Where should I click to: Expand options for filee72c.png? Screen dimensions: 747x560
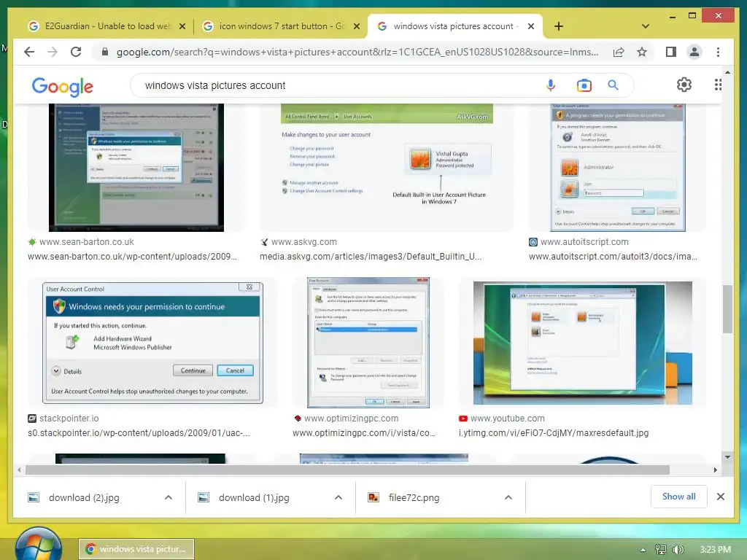(508, 497)
